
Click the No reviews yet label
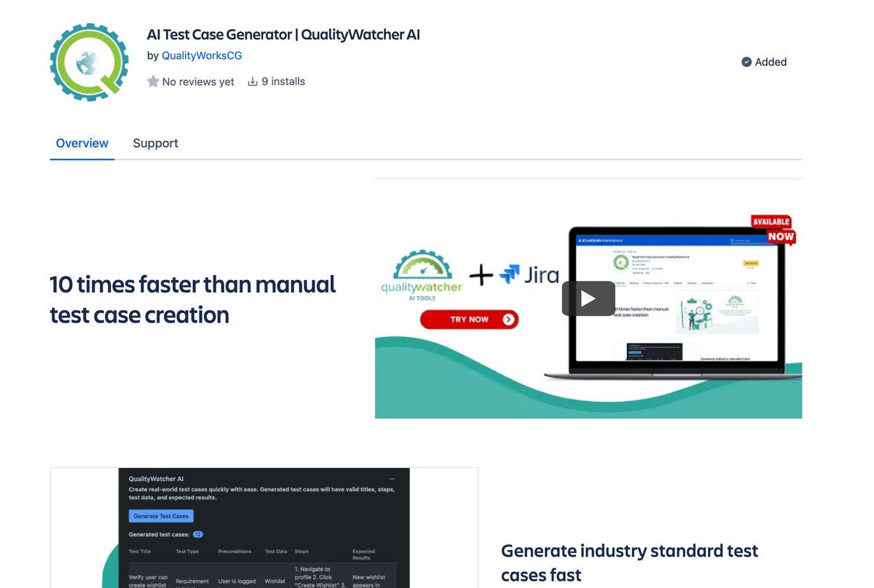click(x=197, y=81)
